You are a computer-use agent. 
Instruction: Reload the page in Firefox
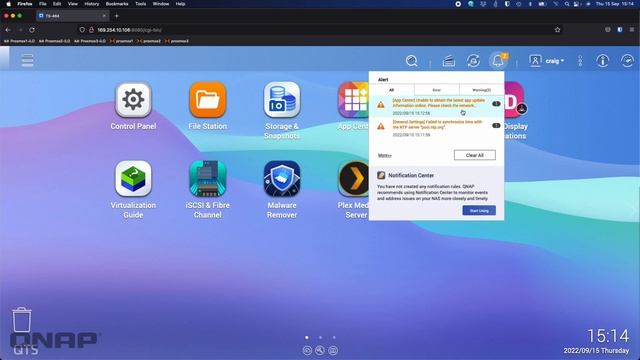(x=32, y=30)
